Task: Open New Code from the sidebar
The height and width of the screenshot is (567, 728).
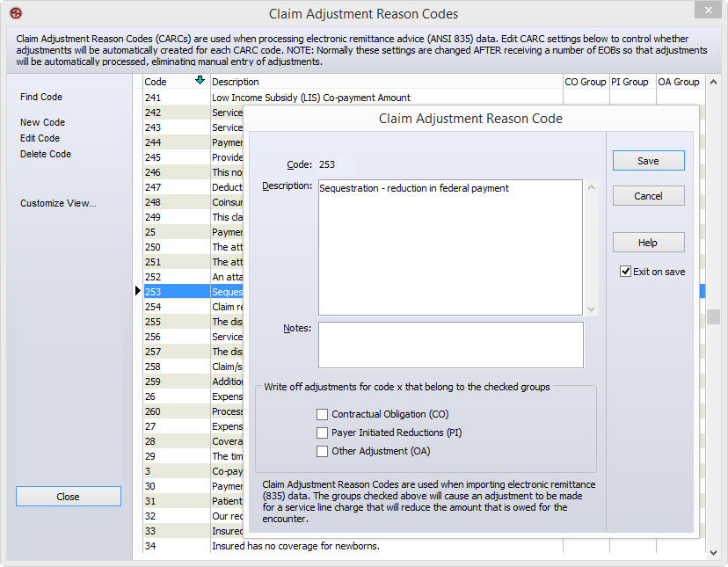Action: 42,122
